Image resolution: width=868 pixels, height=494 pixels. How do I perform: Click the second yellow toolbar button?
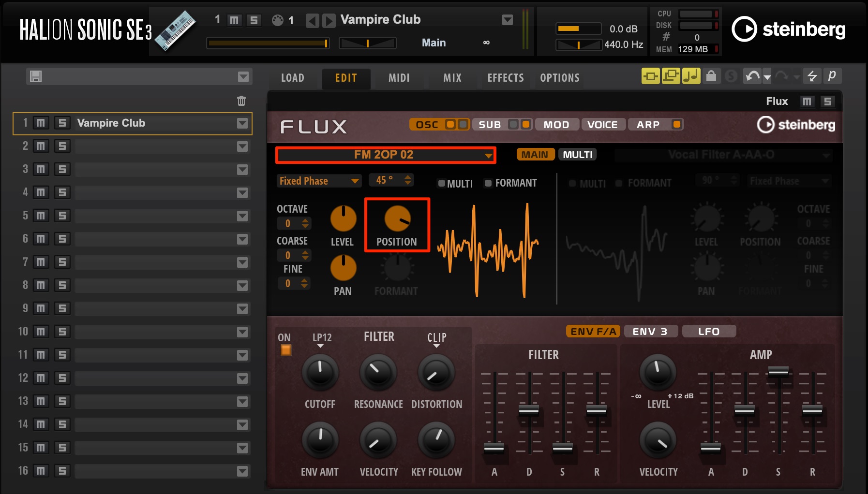(x=671, y=76)
